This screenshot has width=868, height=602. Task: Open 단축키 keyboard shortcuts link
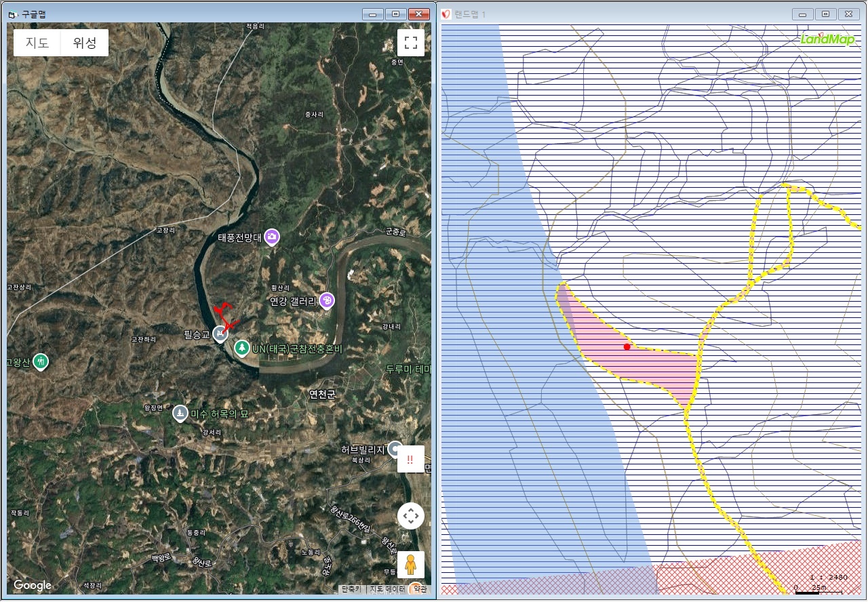point(351,589)
